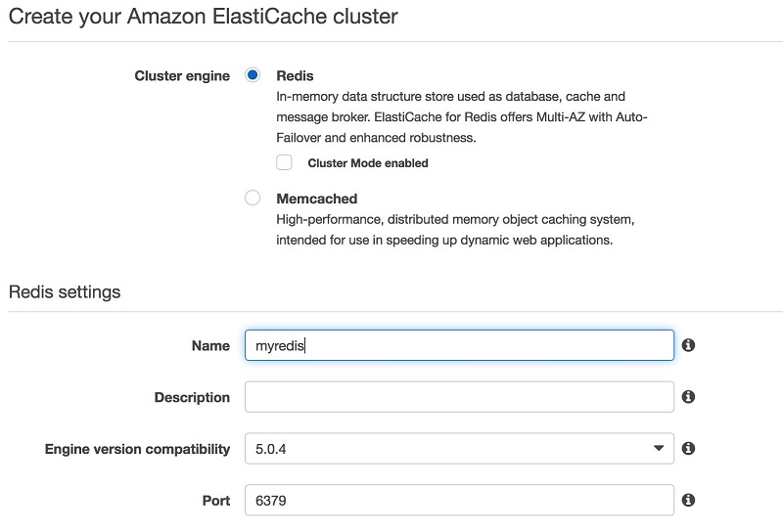Screen dimensions: 783x532
Task: Select the Redis cluster engine radio button
Action: click(x=253, y=75)
